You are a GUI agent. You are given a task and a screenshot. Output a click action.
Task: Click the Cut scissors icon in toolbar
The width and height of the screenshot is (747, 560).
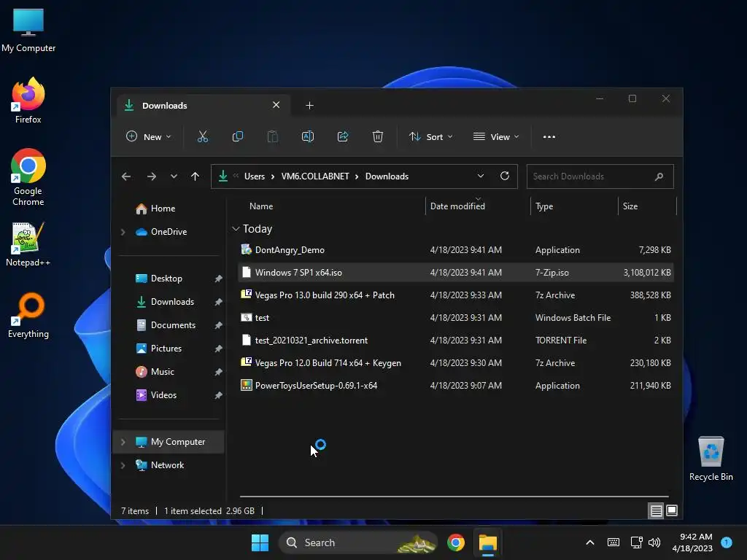203,136
